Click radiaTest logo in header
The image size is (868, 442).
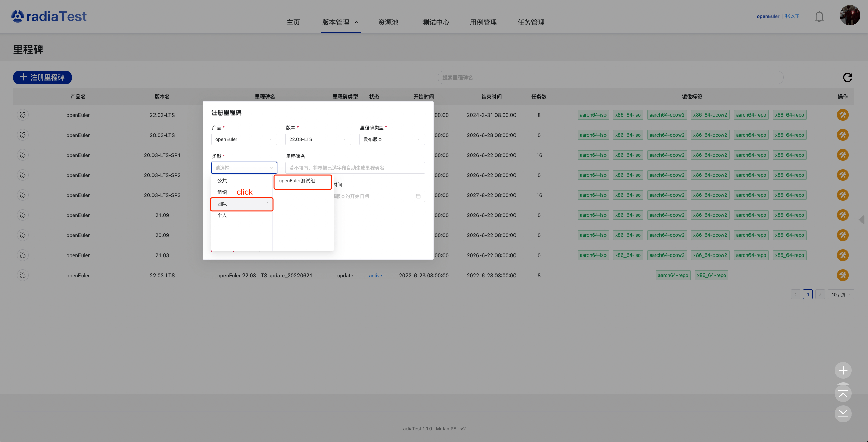pyautogui.click(x=49, y=16)
